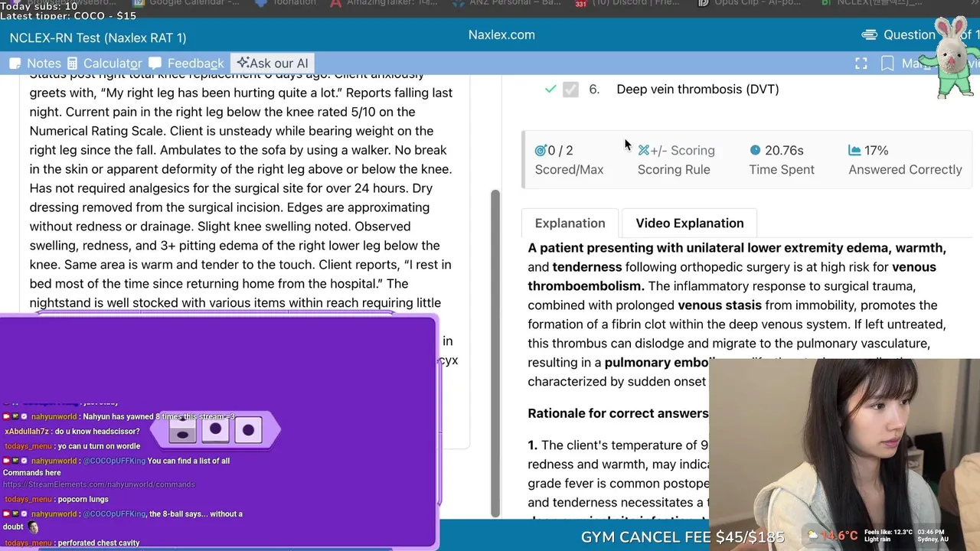Click the Question navigator list icon

click(869, 34)
